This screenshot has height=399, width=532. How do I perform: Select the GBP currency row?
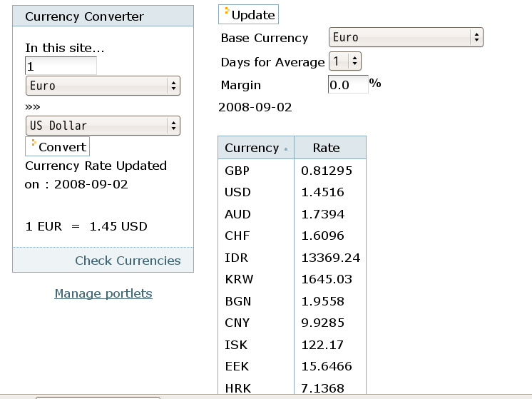point(292,171)
